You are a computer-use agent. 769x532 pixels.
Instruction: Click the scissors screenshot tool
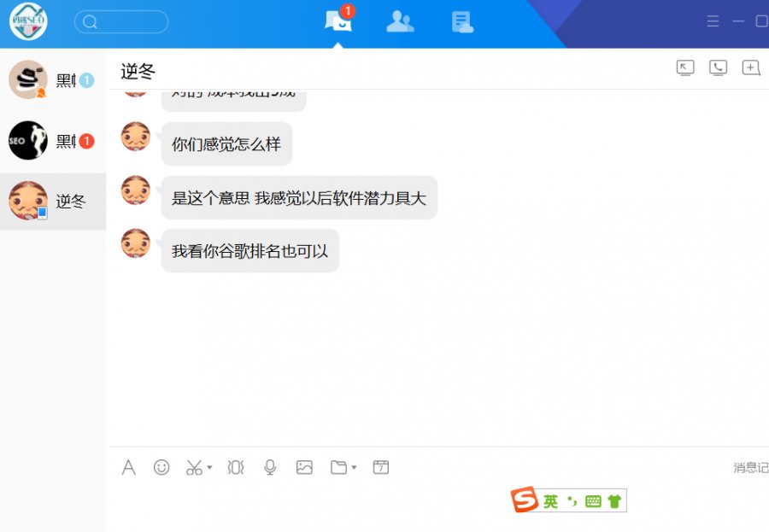coord(194,467)
